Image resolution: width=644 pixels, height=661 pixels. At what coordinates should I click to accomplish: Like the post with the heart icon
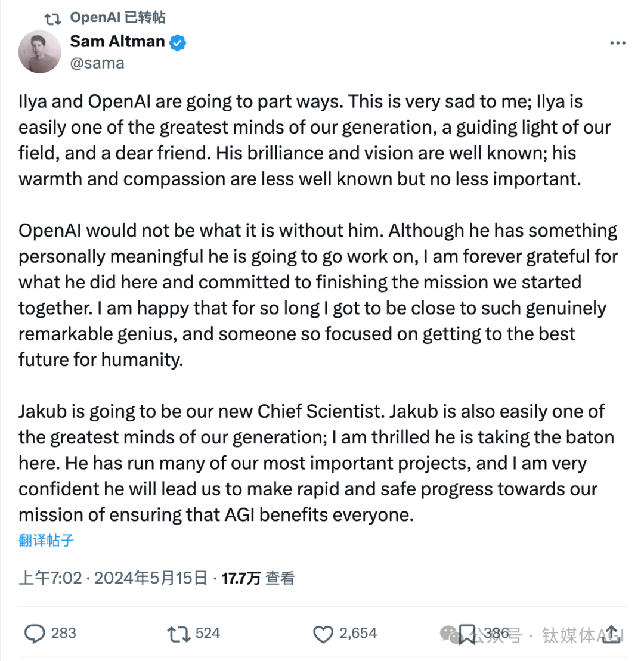pyautogui.click(x=323, y=634)
